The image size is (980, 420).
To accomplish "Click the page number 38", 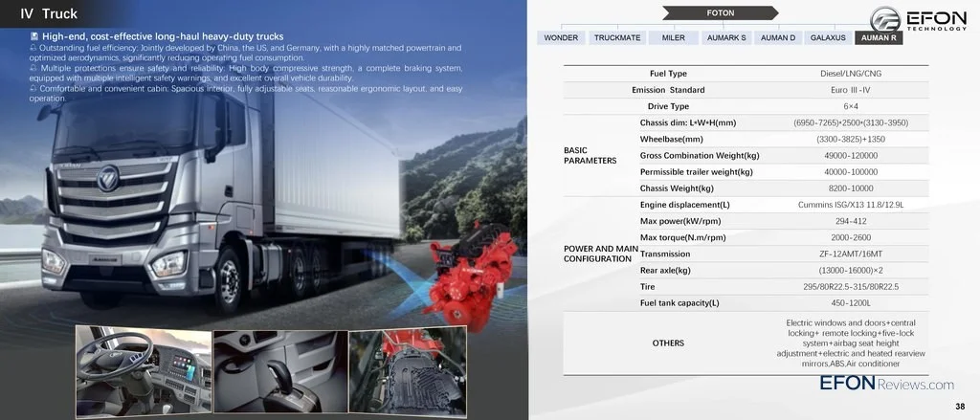I will (x=960, y=407).
